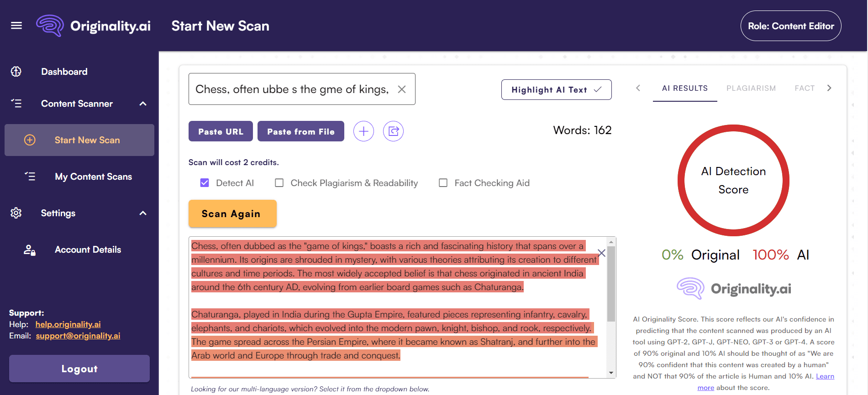The height and width of the screenshot is (395, 868).
Task: Collapse the Settings section chevron
Action: (143, 213)
